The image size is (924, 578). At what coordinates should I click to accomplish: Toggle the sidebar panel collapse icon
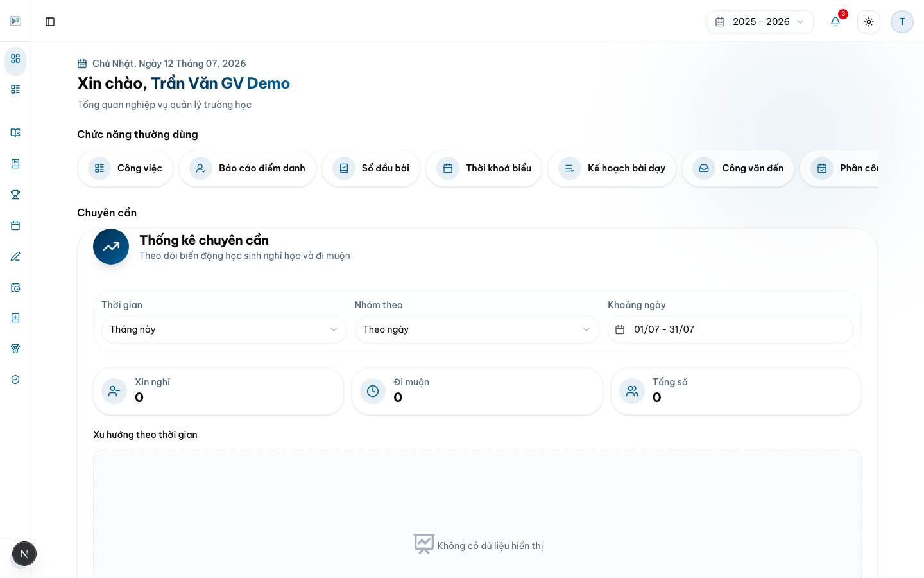point(50,22)
